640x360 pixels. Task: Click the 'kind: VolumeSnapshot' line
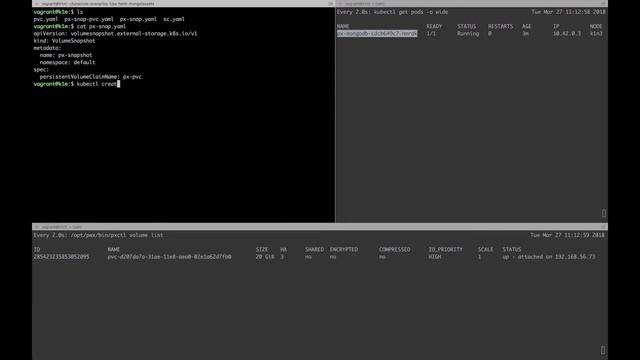pyautogui.click(x=64, y=41)
